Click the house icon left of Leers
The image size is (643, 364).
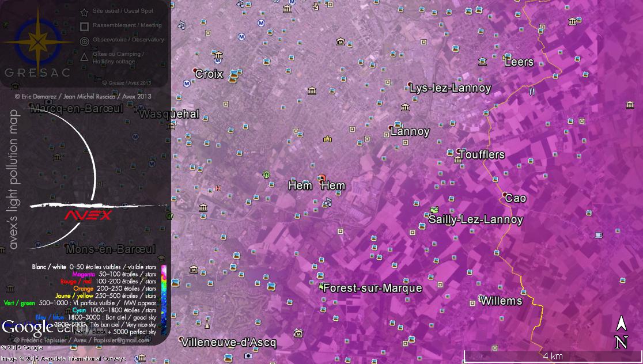482,62
